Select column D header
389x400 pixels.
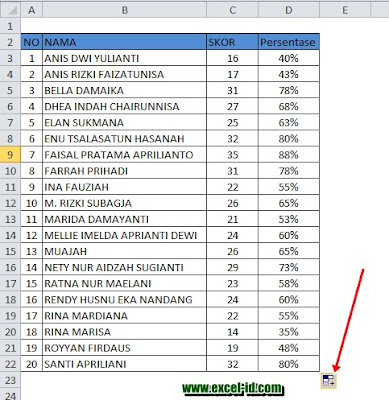click(x=289, y=10)
